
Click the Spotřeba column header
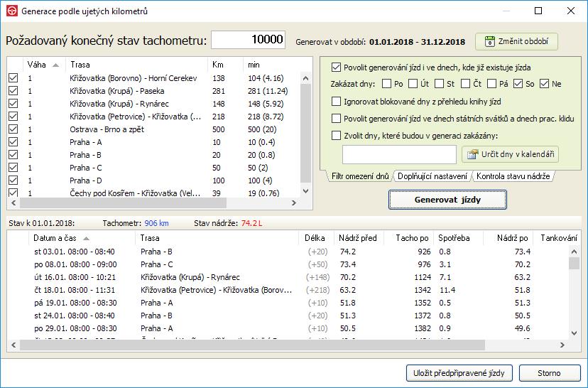tap(458, 238)
